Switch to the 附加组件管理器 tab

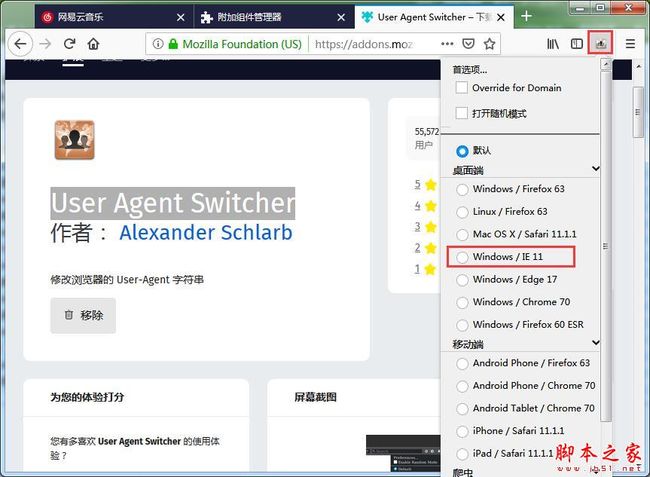coord(274,17)
